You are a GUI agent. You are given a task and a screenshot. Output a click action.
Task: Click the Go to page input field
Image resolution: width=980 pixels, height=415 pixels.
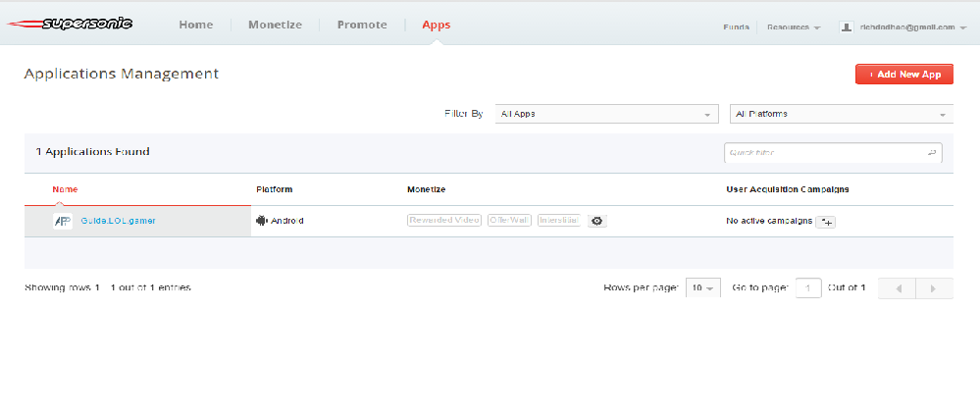tap(808, 288)
